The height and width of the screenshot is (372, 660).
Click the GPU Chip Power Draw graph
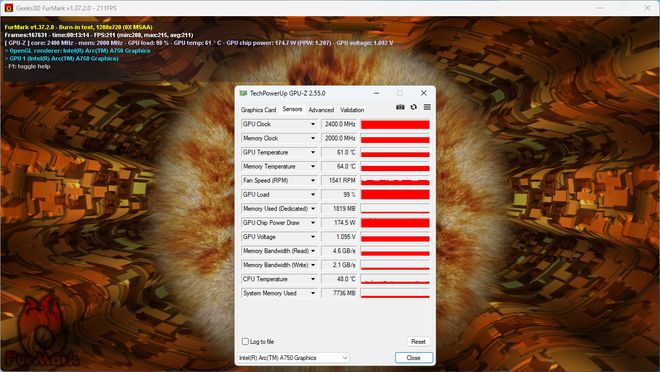tap(395, 223)
